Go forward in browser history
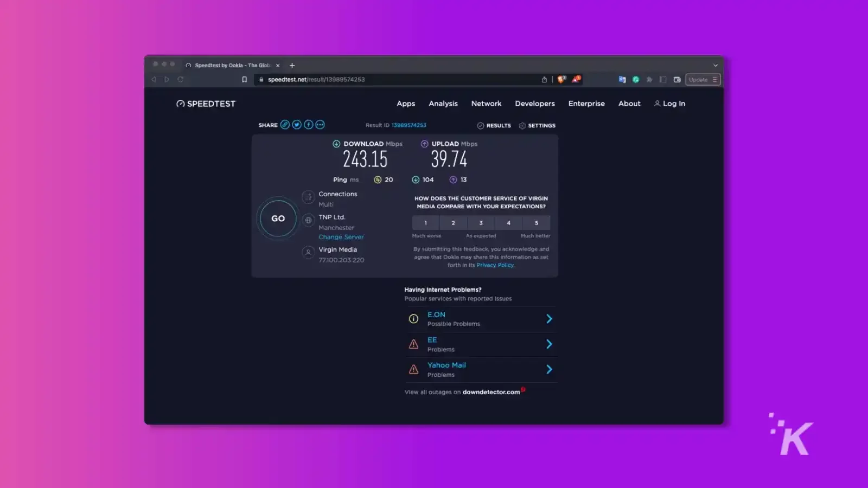The width and height of the screenshot is (868, 488). [x=167, y=79]
